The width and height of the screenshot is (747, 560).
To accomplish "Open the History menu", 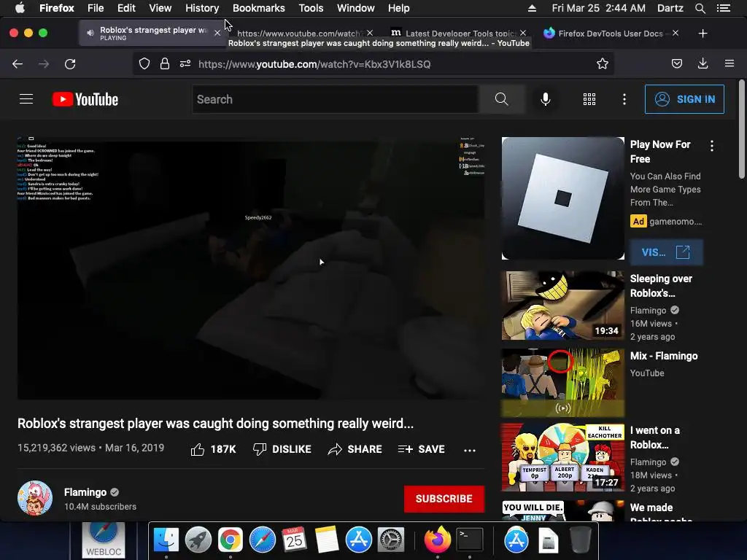I will point(202,8).
